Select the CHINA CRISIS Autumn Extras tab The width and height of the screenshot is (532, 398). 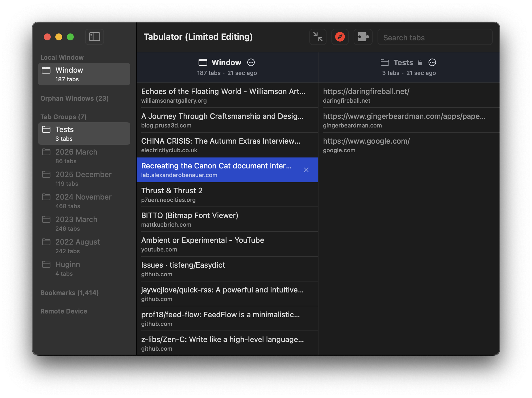point(227,145)
